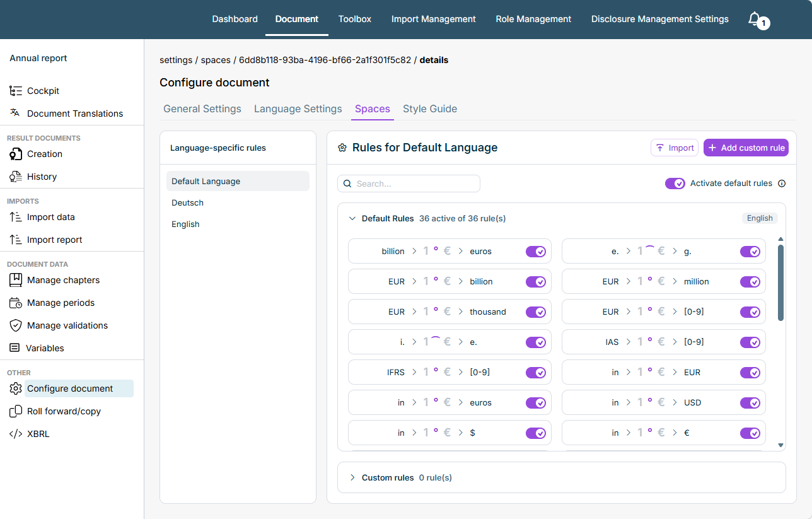This screenshot has height=519, width=812.
Task: Toggle the EUR > billion rule switch
Action: 536,282
